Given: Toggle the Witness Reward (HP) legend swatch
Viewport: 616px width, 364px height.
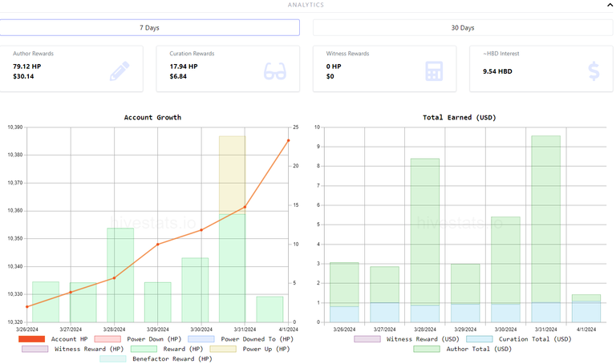Looking at the screenshot, I should coord(35,349).
